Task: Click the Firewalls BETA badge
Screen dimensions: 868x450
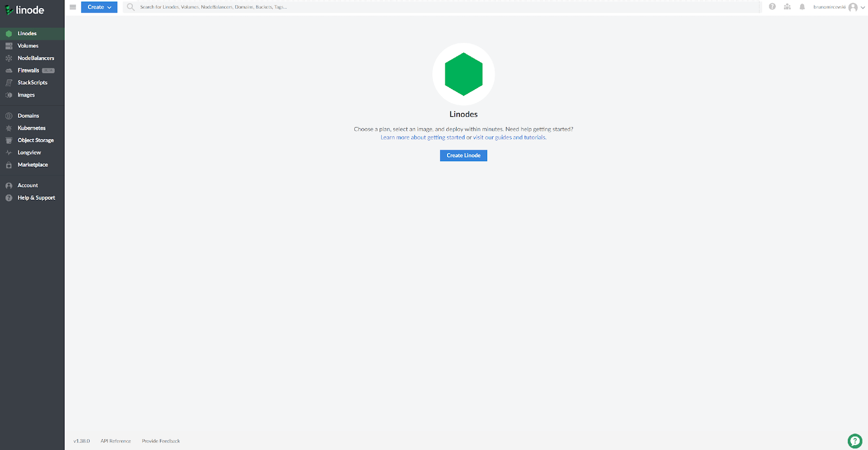Action: pos(48,71)
